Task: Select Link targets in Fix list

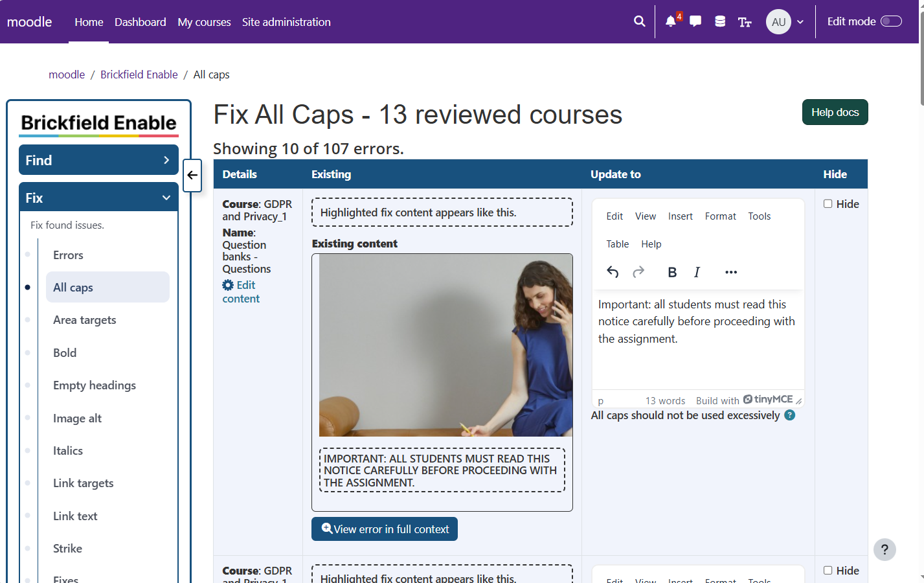Action: pyautogui.click(x=83, y=483)
